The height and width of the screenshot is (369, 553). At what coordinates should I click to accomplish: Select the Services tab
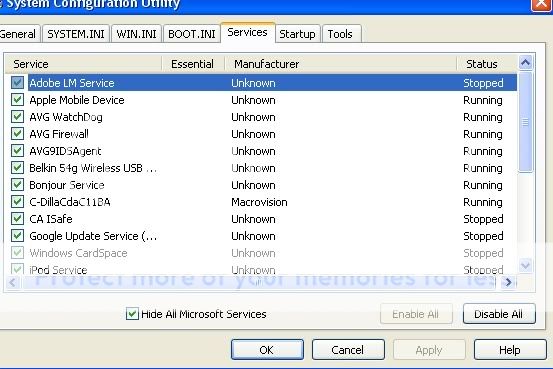point(248,32)
